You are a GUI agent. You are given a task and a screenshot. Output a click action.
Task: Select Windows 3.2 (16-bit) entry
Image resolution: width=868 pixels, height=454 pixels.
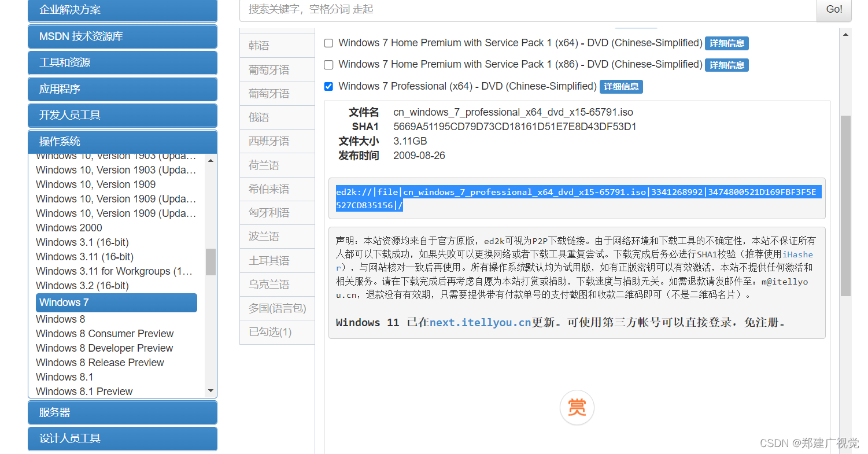(82, 286)
